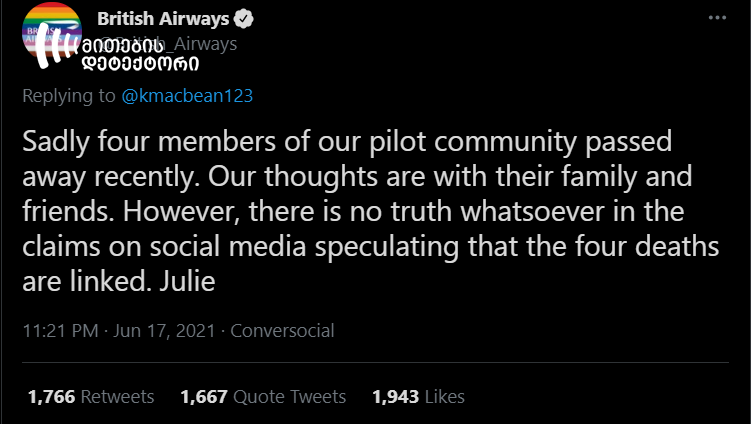
Task: Open the three-dot more options menu
Action: pos(717,18)
